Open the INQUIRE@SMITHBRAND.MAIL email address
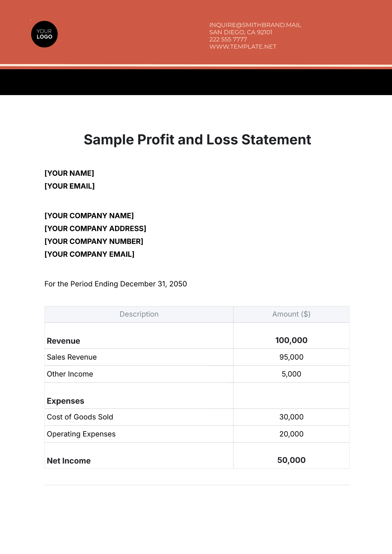Screen dimensions: 392x554 point(255,25)
